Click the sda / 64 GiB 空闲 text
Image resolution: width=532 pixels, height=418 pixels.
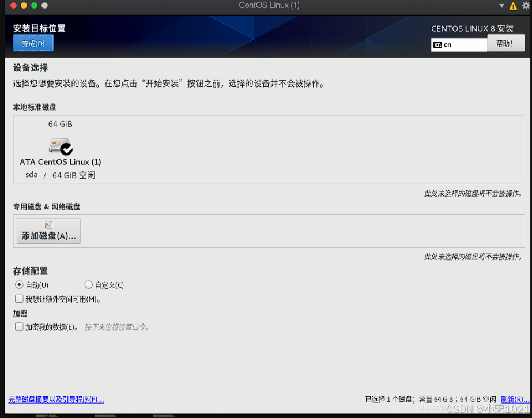tap(61, 175)
